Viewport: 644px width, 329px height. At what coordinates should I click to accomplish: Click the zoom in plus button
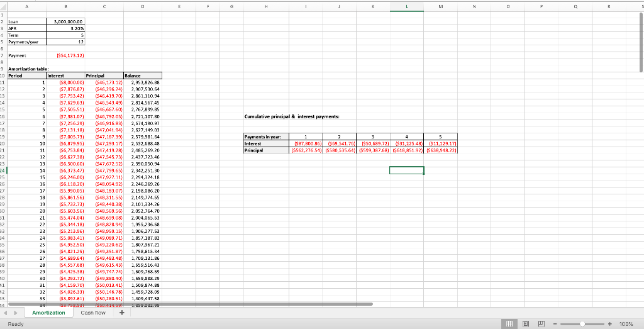click(609, 324)
